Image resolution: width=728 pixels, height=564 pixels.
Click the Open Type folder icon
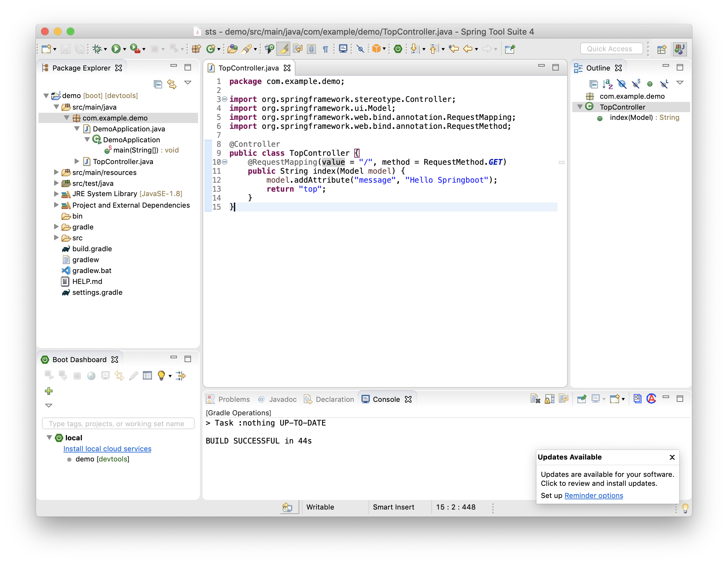pyautogui.click(x=232, y=49)
